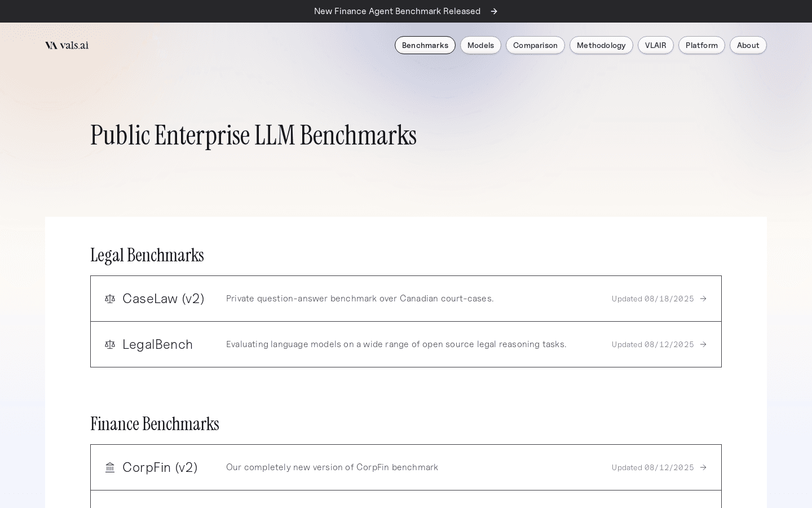Viewport: 812px width, 508px height.
Task: Click the arrow on the CorpFin (v2) row
Action: click(x=703, y=467)
